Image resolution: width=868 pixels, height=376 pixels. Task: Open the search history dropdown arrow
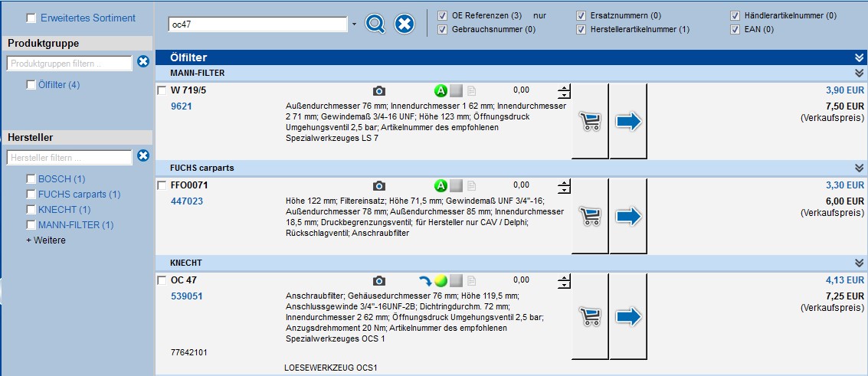(354, 25)
